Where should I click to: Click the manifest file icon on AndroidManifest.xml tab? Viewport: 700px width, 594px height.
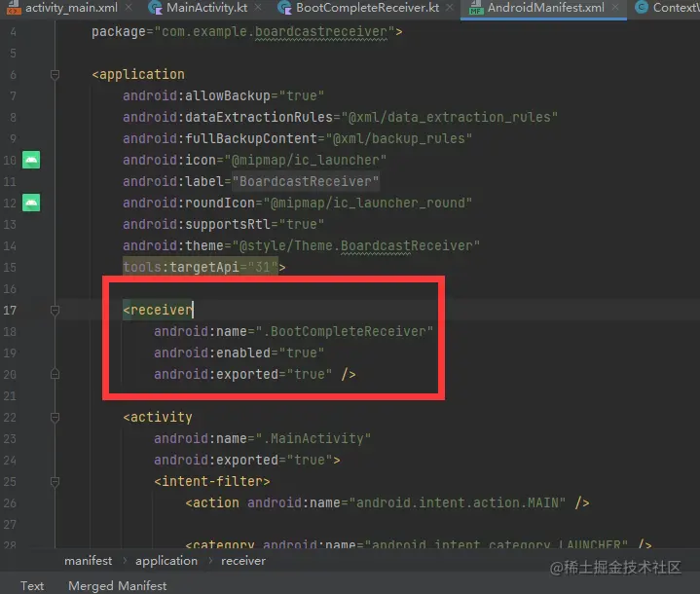pos(476,8)
